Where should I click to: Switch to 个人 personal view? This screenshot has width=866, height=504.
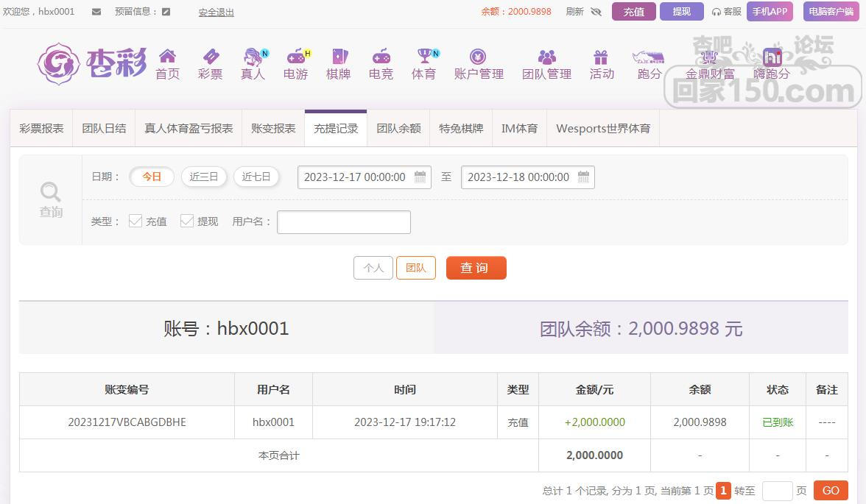(x=373, y=268)
